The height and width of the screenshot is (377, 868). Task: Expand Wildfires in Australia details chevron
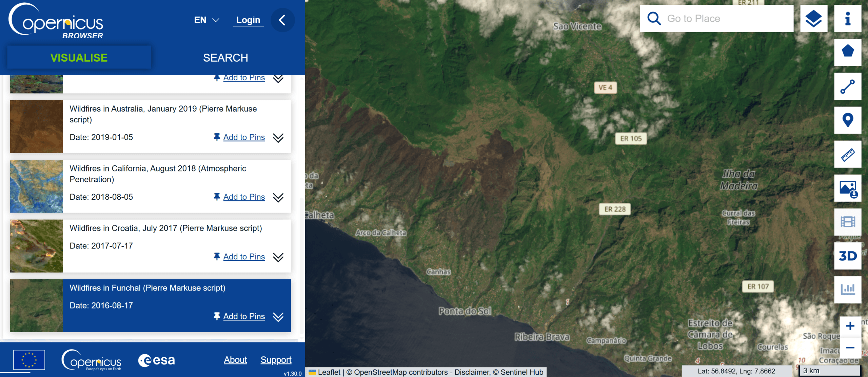(x=278, y=138)
